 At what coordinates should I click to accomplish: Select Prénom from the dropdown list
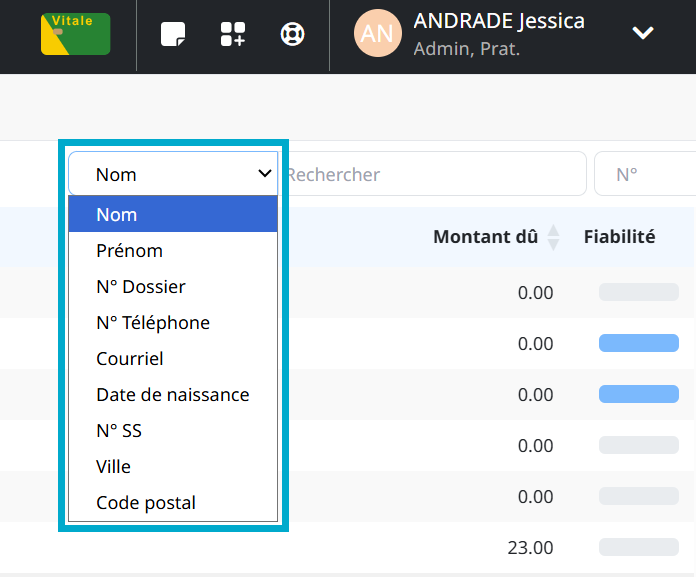(129, 251)
